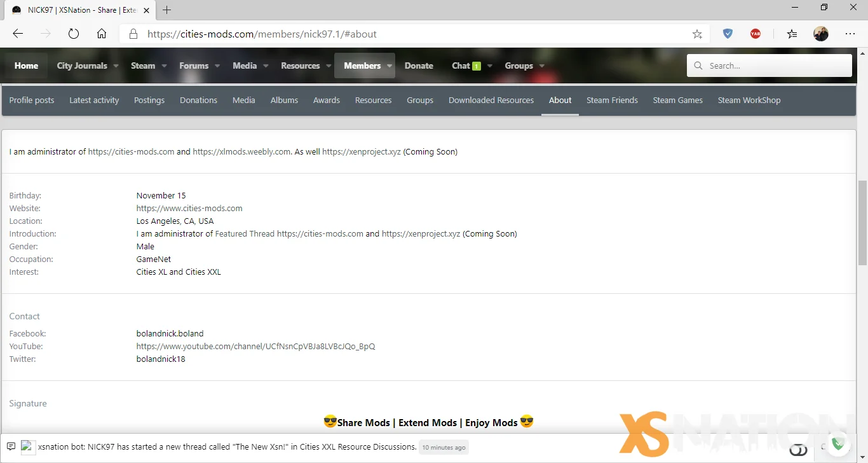868x463 pixels.
Task: Expand the Resources nav dropdown arrow
Action: point(329,66)
